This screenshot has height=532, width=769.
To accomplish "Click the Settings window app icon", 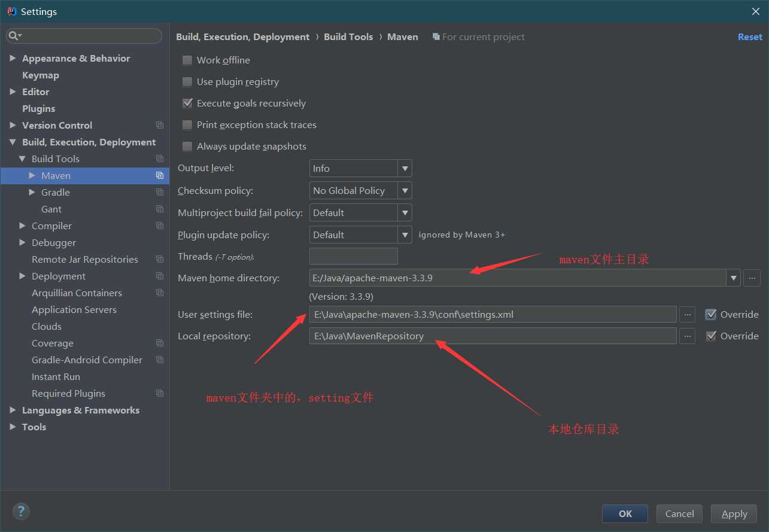I will (x=11, y=11).
